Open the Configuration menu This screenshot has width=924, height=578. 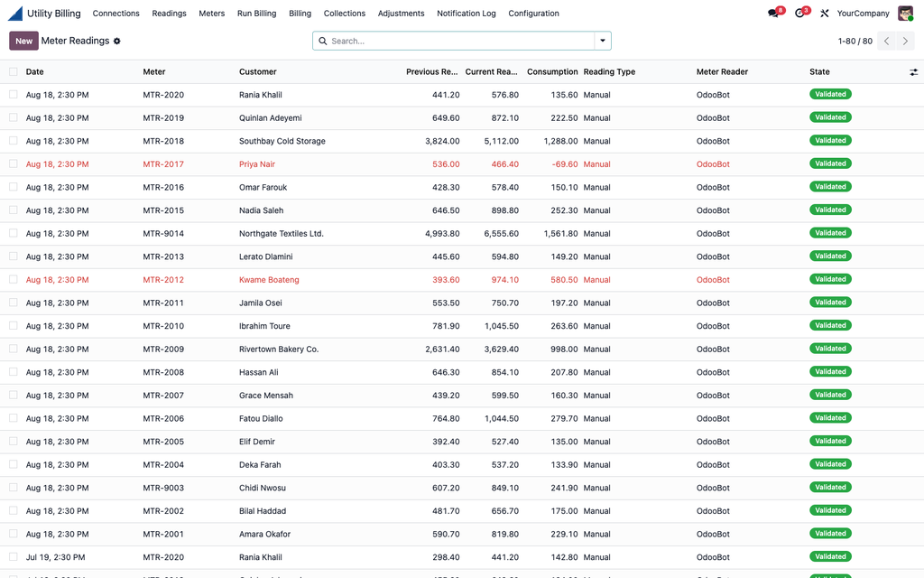pos(533,13)
